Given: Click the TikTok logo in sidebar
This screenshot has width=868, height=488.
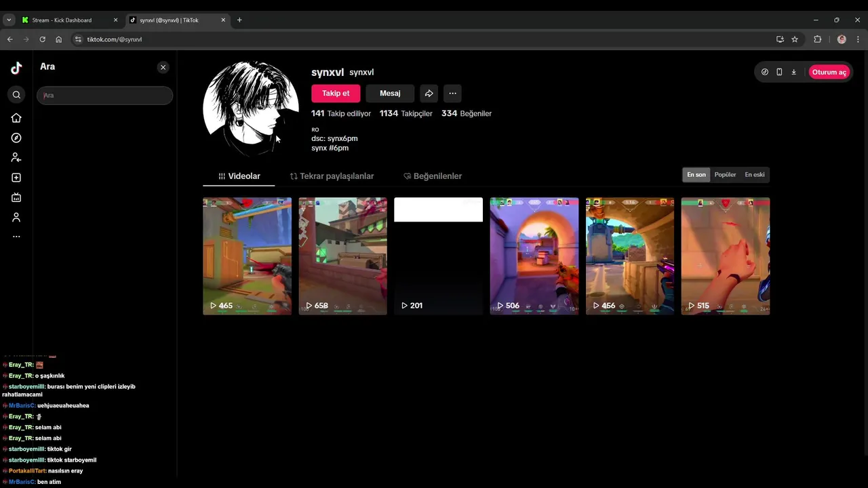Looking at the screenshot, I should (x=16, y=68).
